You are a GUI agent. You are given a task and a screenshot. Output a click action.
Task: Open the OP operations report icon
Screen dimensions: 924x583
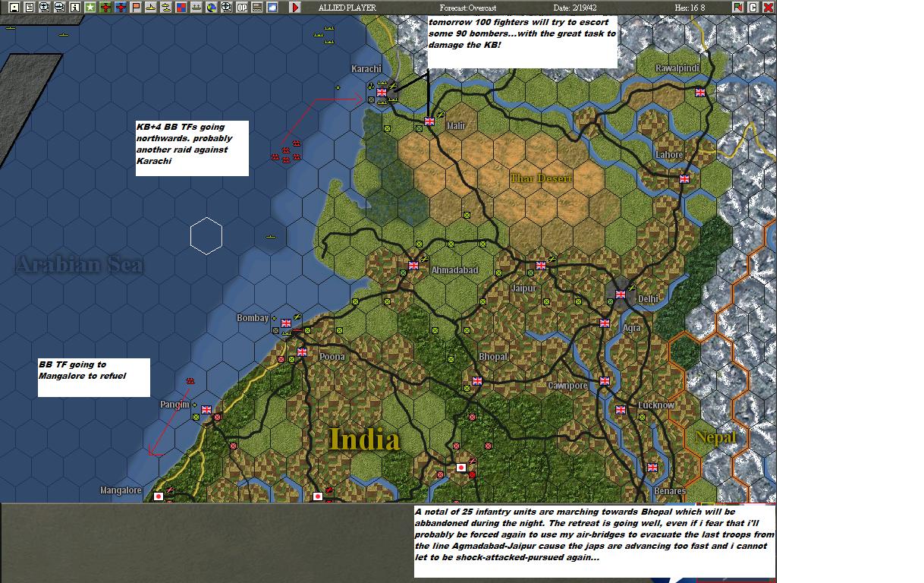[x=242, y=8]
